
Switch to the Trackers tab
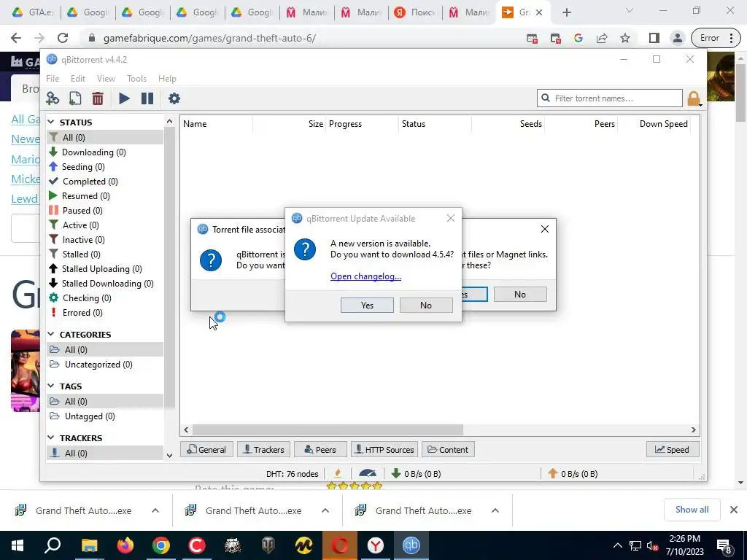tap(263, 449)
